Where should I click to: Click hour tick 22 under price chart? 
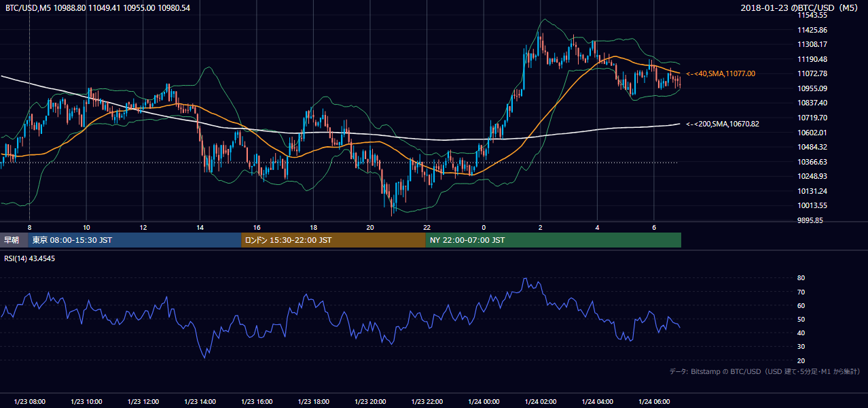427,226
